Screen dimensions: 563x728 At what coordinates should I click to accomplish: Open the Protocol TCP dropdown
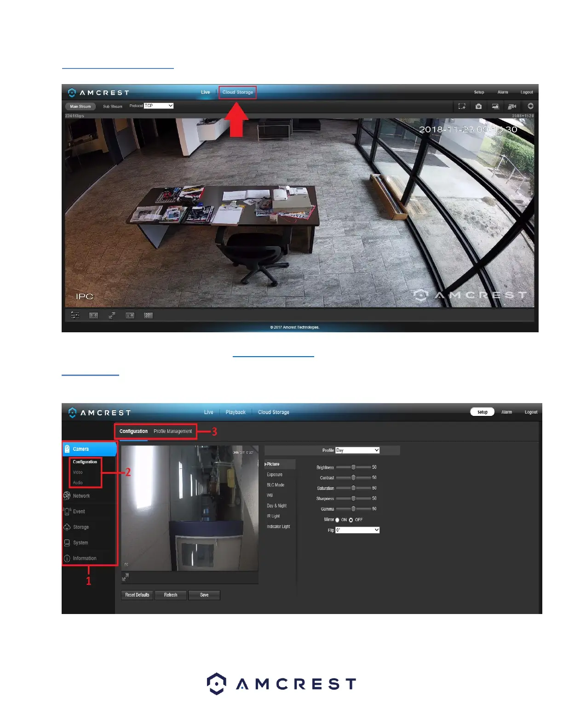159,106
